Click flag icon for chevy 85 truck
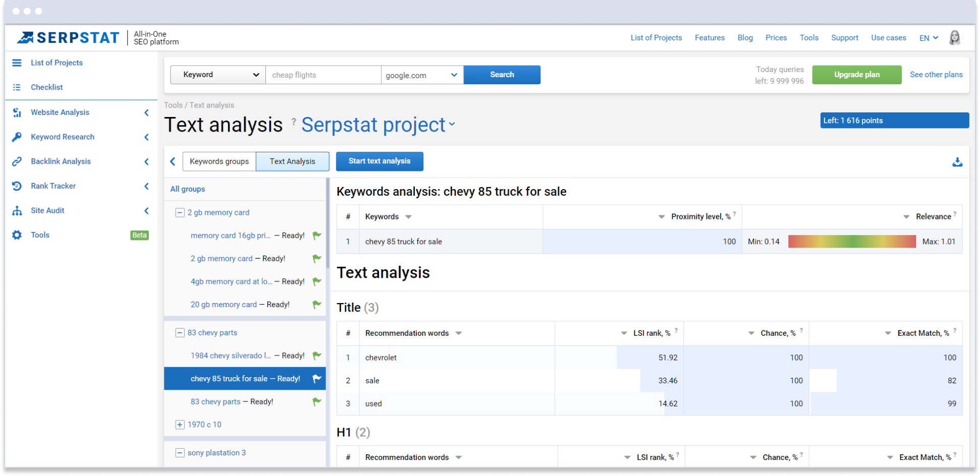 (x=317, y=379)
